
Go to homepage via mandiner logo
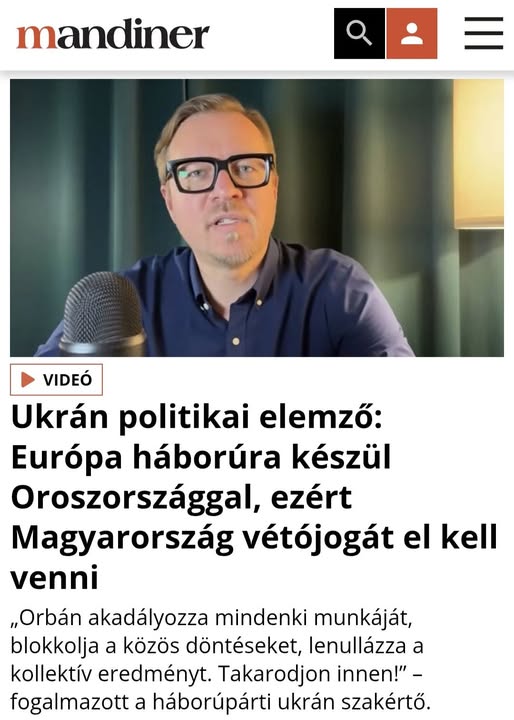pyautogui.click(x=113, y=34)
